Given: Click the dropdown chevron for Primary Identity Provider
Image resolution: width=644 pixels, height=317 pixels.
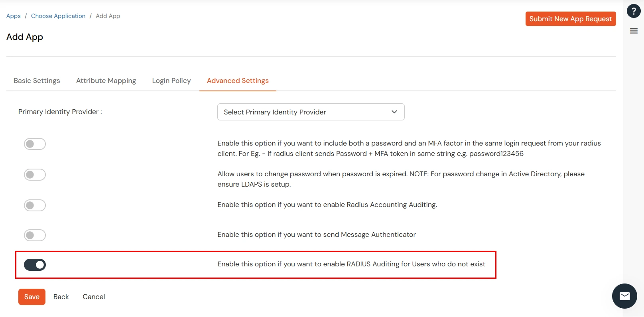Looking at the screenshot, I should click(x=394, y=112).
